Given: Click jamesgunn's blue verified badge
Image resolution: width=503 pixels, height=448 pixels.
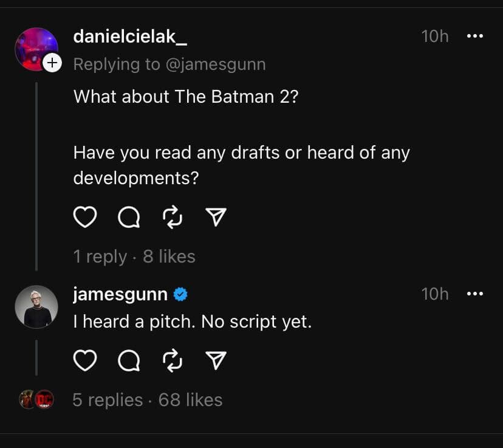Looking at the screenshot, I should [x=180, y=294].
